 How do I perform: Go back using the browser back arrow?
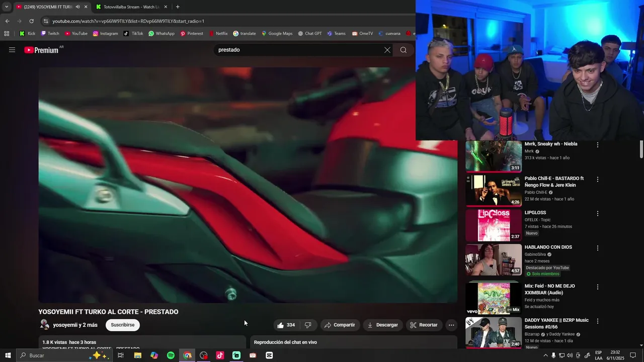coord(7,21)
